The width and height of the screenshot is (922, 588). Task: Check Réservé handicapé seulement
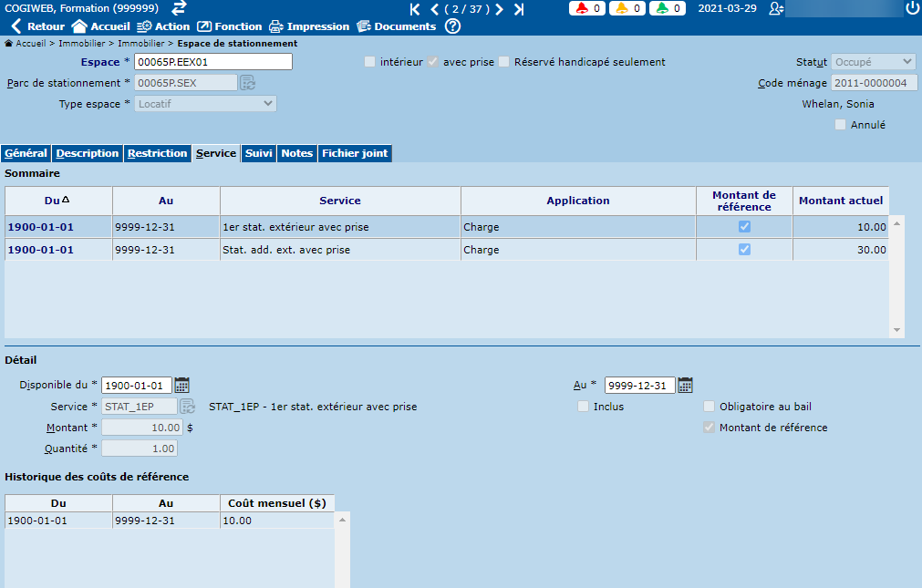[x=503, y=62]
